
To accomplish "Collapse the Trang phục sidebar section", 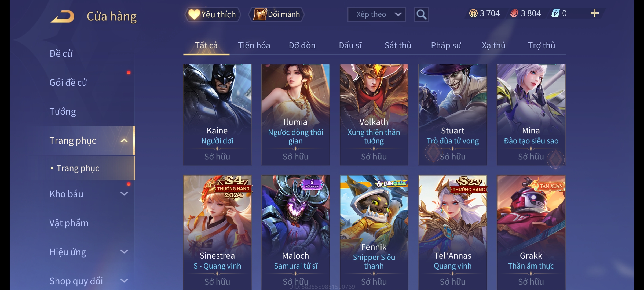I will click(124, 140).
